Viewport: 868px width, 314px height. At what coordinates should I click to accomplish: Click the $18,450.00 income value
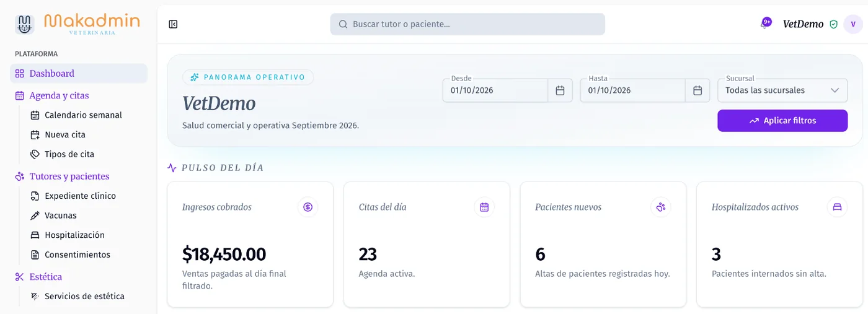224,254
